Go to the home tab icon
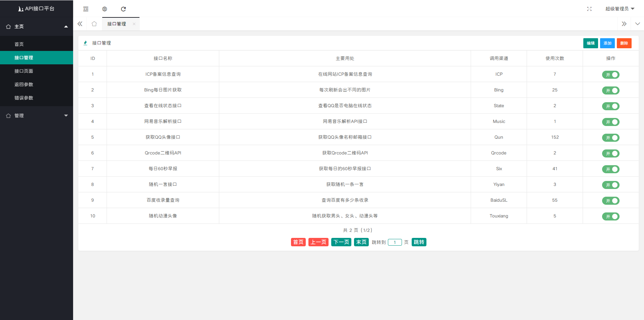Viewport: 644px width, 320px height. click(x=94, y=24)
